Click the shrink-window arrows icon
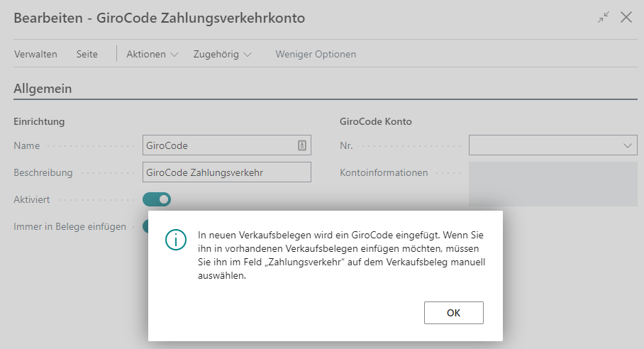 [x=604, y=18]
